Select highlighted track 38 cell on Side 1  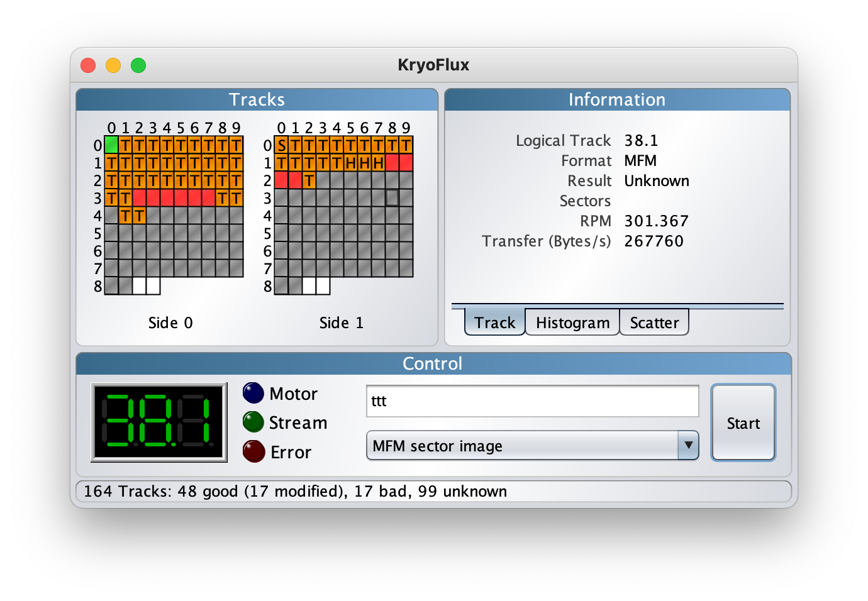click(392, 198)
